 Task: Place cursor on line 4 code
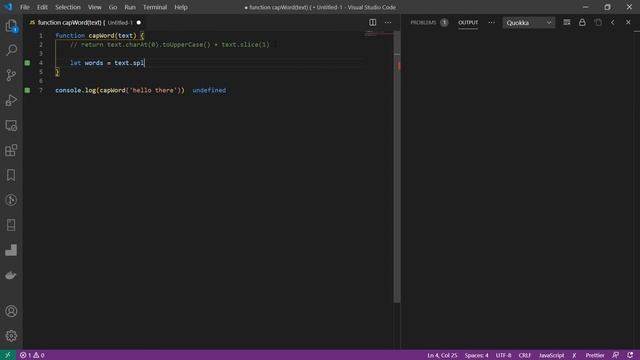[107, 63]
